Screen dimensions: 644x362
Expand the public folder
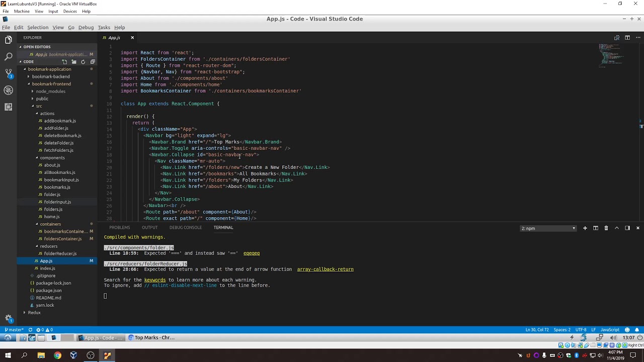[42, 99]
